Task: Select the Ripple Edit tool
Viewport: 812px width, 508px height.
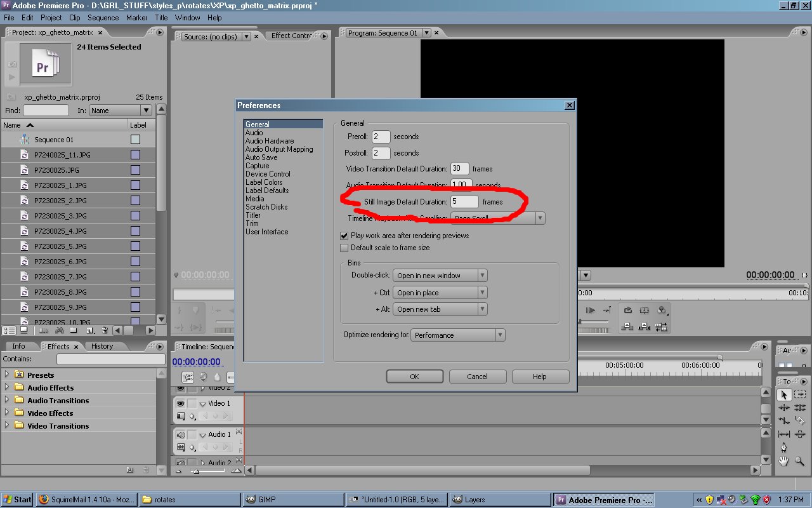Action: coord(784,408)
